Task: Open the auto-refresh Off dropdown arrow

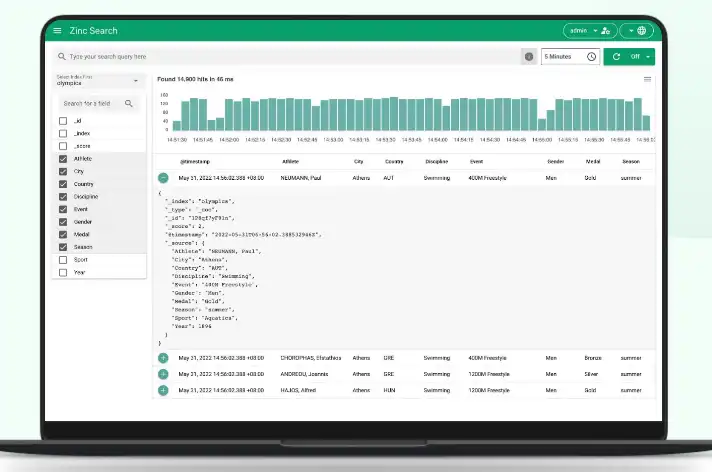Action: pyautogui.click(x=648, y=57)
